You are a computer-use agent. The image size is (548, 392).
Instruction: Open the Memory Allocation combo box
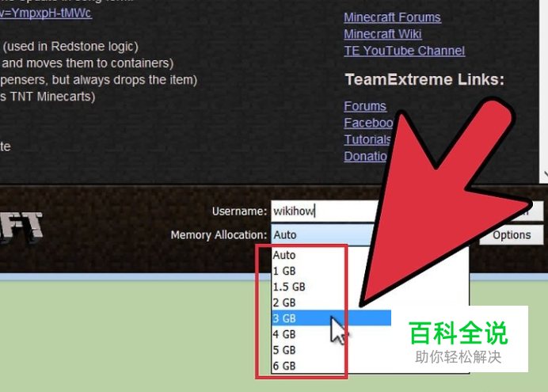coord(323,234)
